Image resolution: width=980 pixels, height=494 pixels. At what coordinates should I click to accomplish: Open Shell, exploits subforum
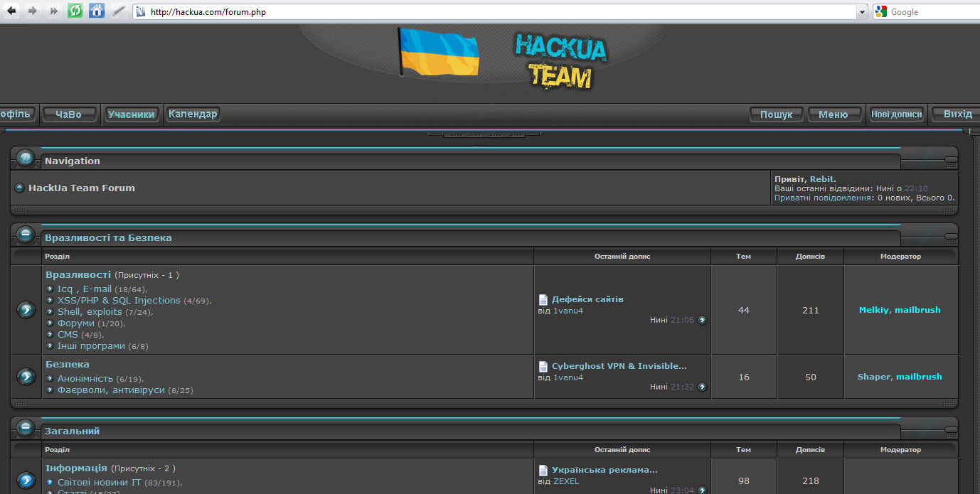[90, 311]
